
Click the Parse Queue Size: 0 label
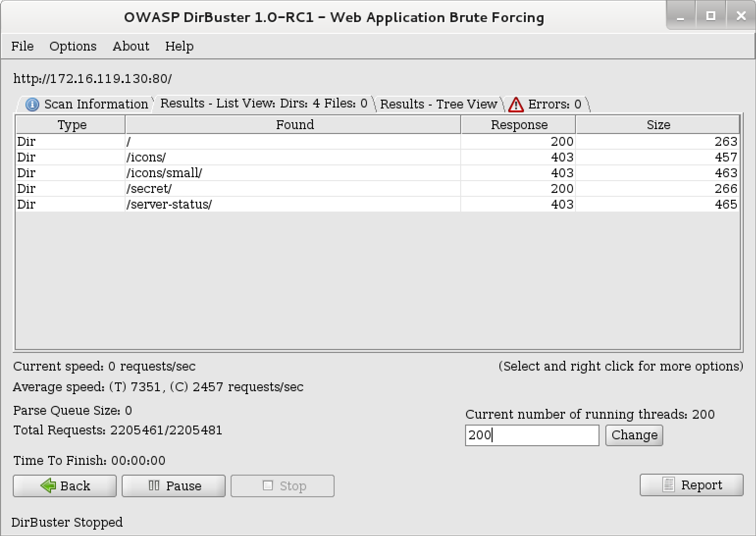[x=73, y=410]
